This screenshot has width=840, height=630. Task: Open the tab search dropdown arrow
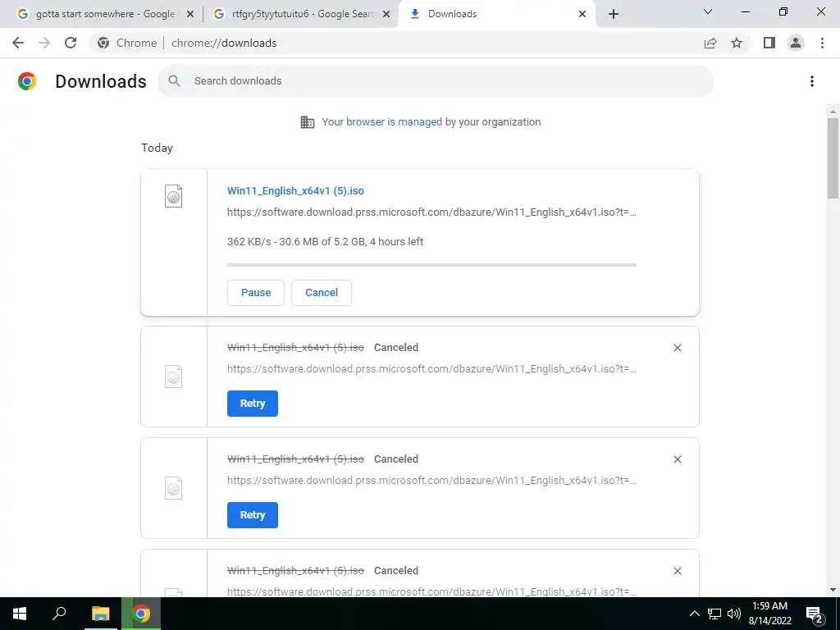click(x=708, y=11)
